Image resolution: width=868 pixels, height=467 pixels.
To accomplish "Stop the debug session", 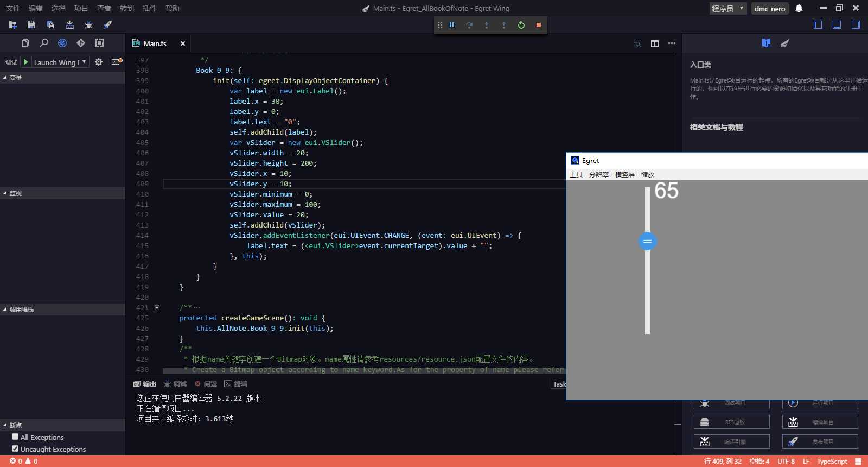I will (539, 25).
